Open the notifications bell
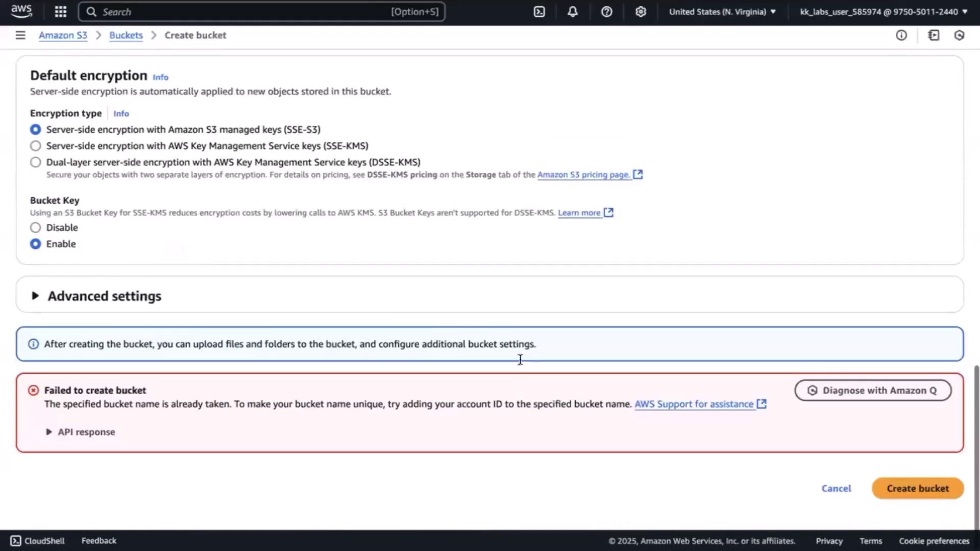The width and height of the screenshot is (980, 551). point(573,12)
